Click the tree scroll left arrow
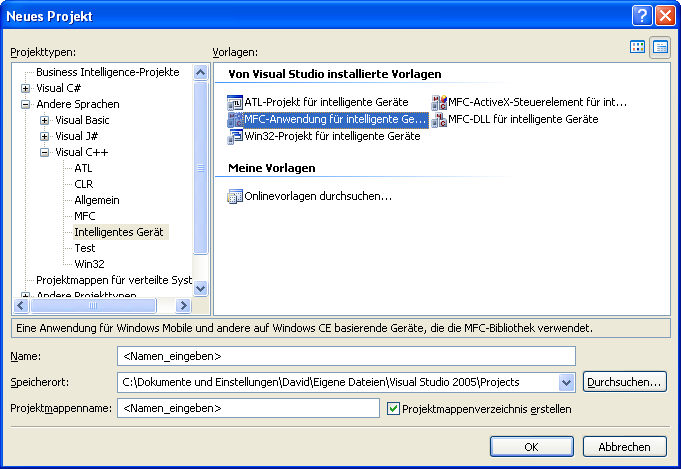681x469 pixels. coord(21,305)
